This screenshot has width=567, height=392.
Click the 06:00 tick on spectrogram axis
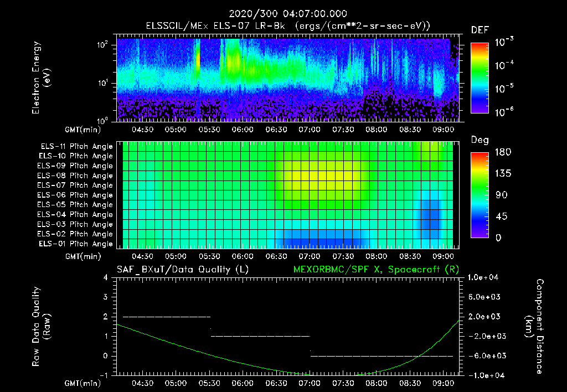[x=243, y=130]
